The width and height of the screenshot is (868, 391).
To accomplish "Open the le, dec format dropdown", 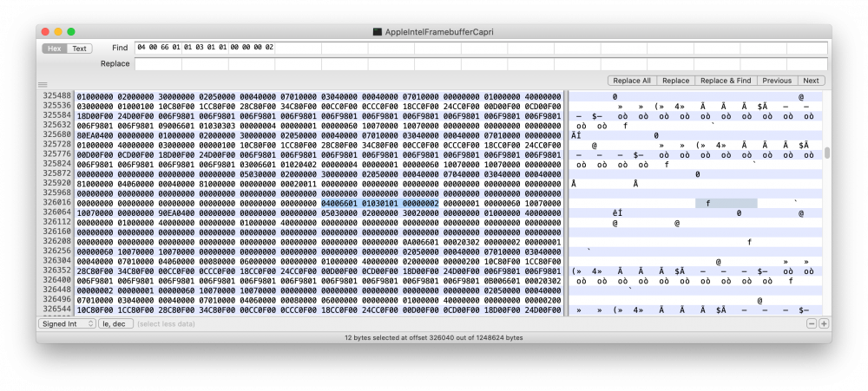I will click(115, 324).
